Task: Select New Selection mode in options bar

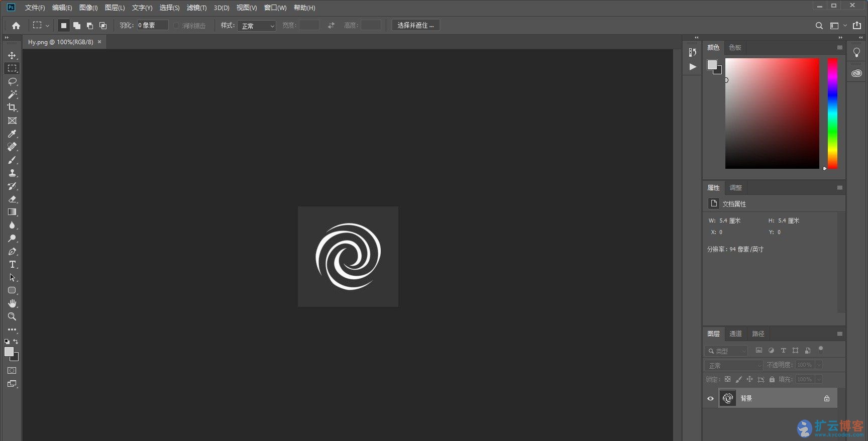Action: click(64, 25)
